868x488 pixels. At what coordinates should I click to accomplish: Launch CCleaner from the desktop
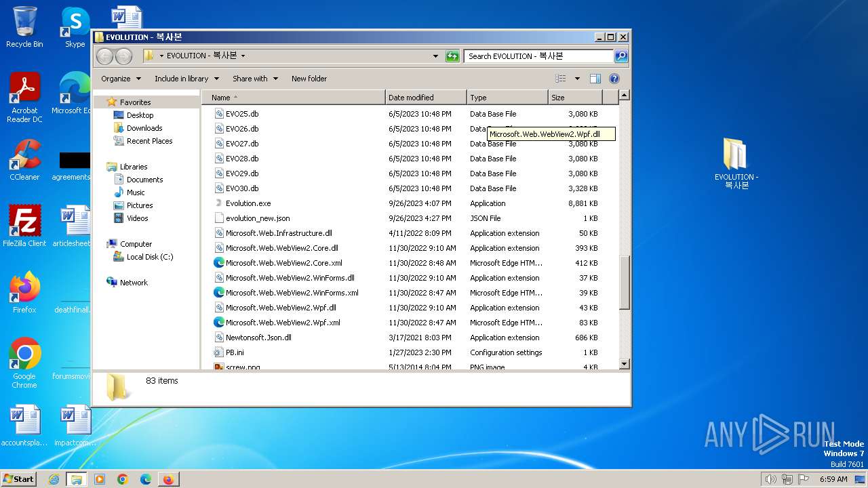24,160
